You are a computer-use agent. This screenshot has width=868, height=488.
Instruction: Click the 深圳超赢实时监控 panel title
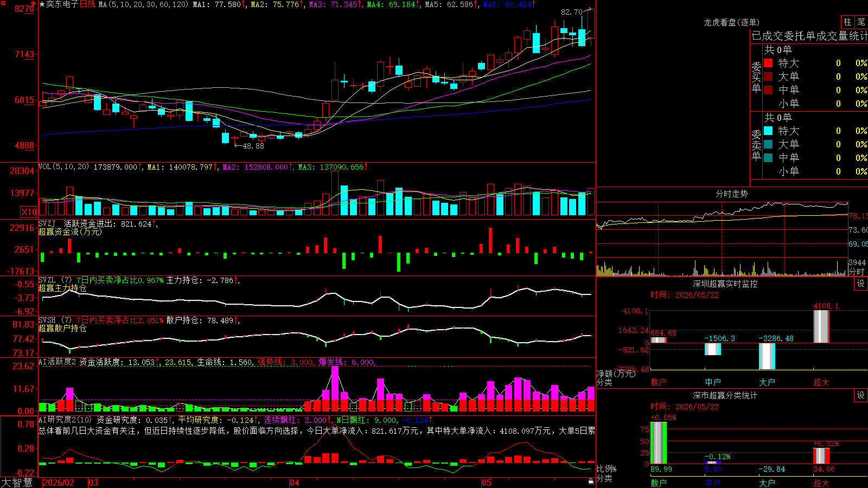click(725, 284)
